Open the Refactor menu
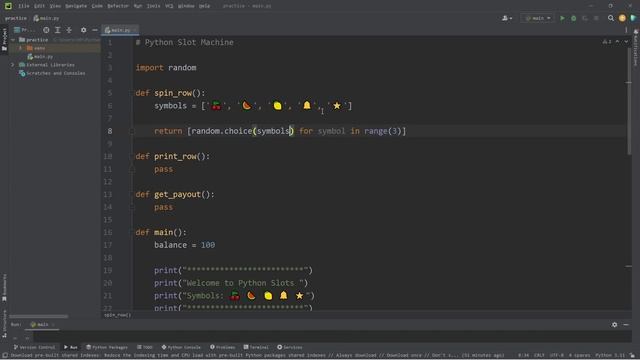This screenshot has width=640, height=360. (x=118, y=6)
